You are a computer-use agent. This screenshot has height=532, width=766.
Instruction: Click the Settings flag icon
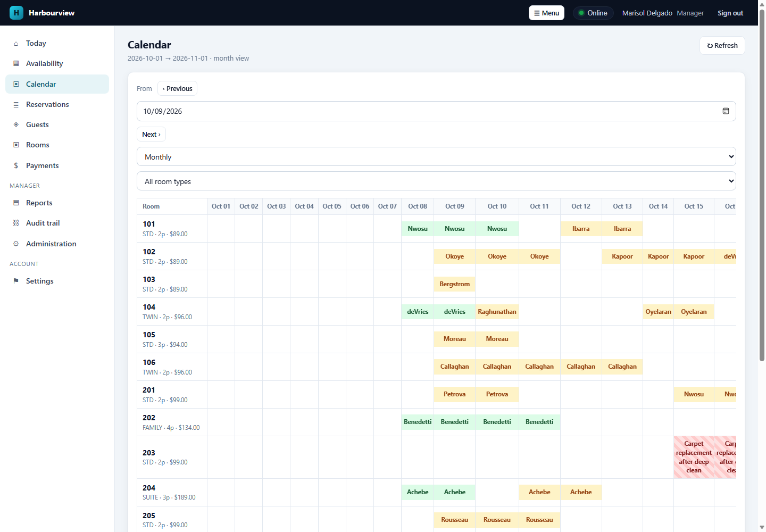point(16,281)
